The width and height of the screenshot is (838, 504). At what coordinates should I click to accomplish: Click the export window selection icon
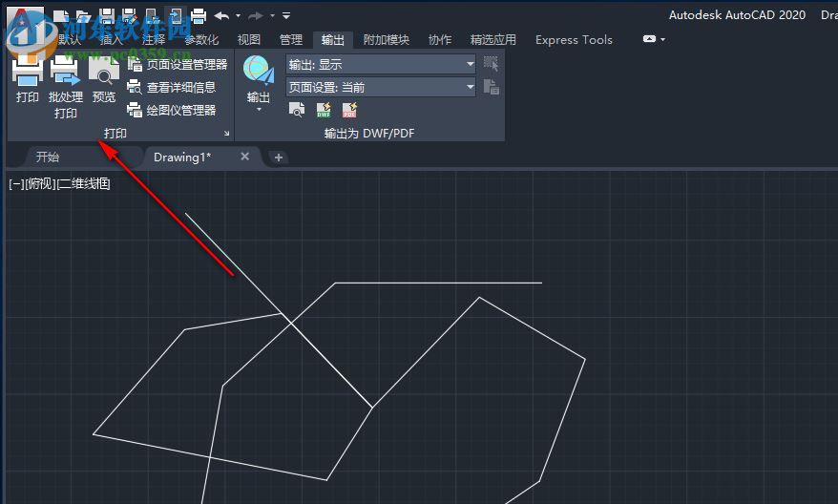[491, 64]
